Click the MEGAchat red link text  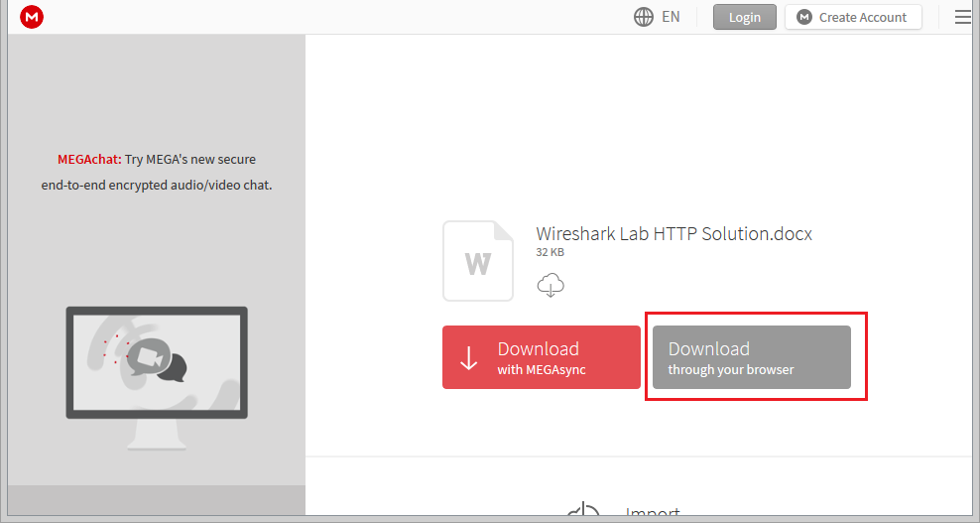coord(89,159)
